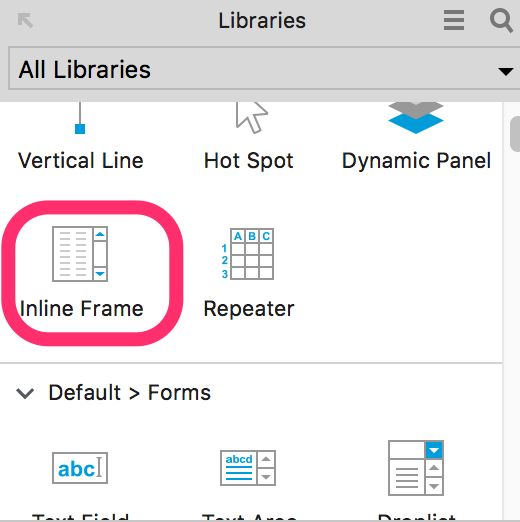Open the Libraries hamburger menu
The image size is (520, 522).
454,20
